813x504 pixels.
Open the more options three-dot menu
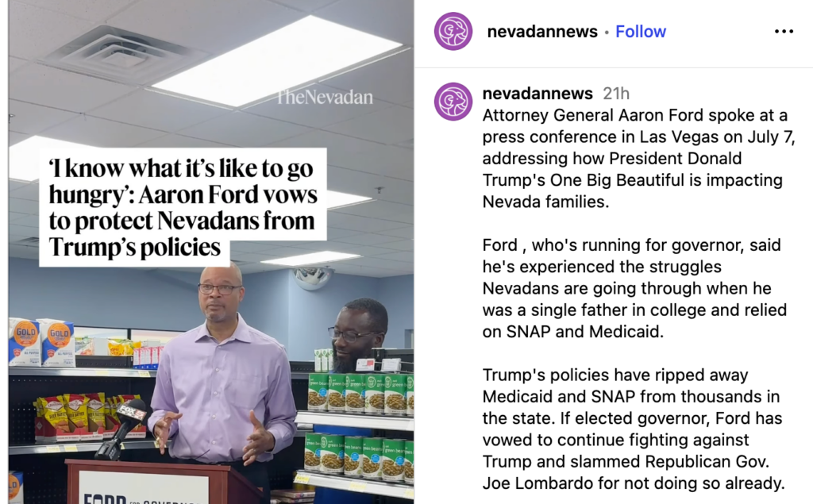coord(784,32)
